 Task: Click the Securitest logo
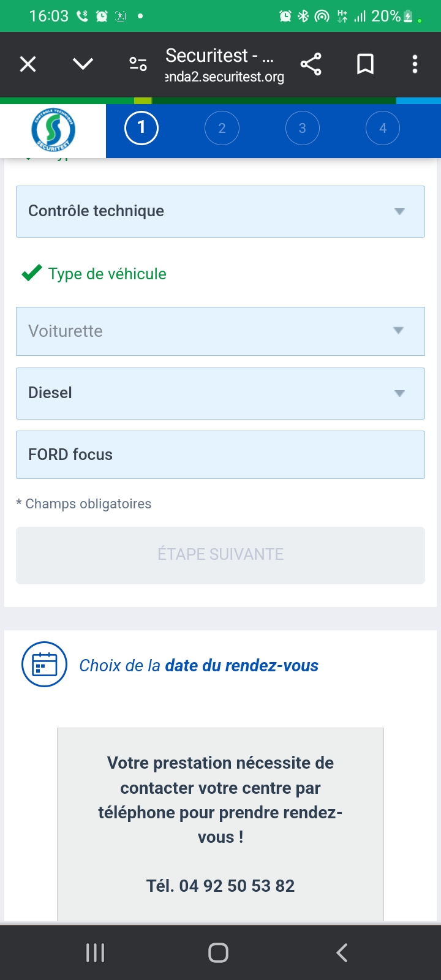click(x=53, y=130)
